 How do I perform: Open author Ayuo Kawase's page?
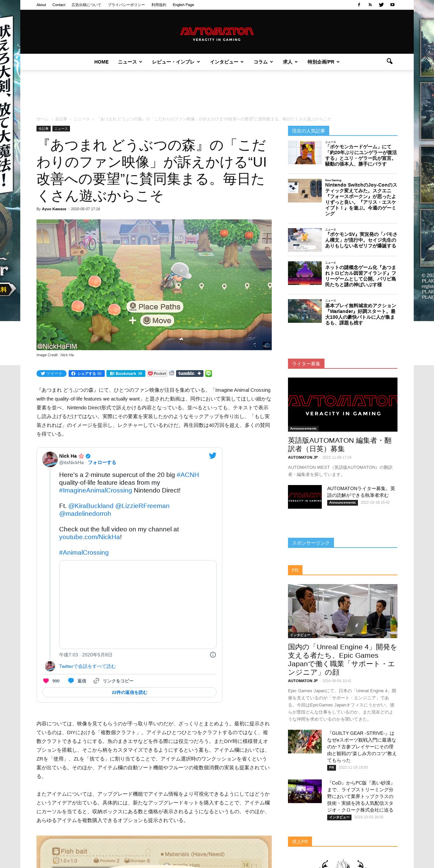point(54,209)
